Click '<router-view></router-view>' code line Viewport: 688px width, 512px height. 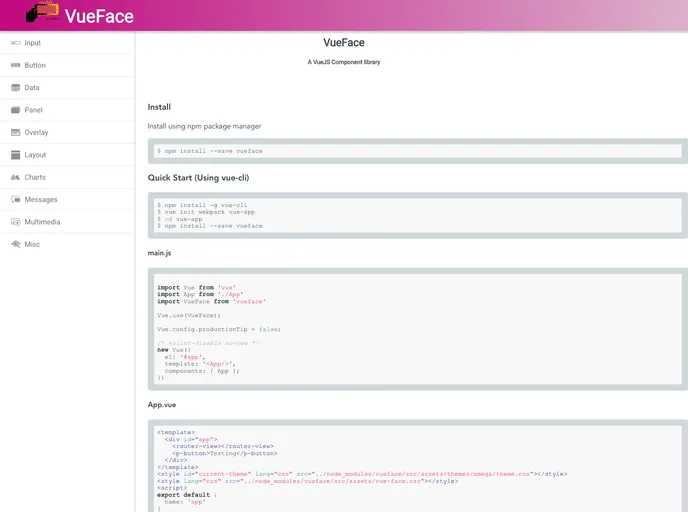(x=223, y=446)
